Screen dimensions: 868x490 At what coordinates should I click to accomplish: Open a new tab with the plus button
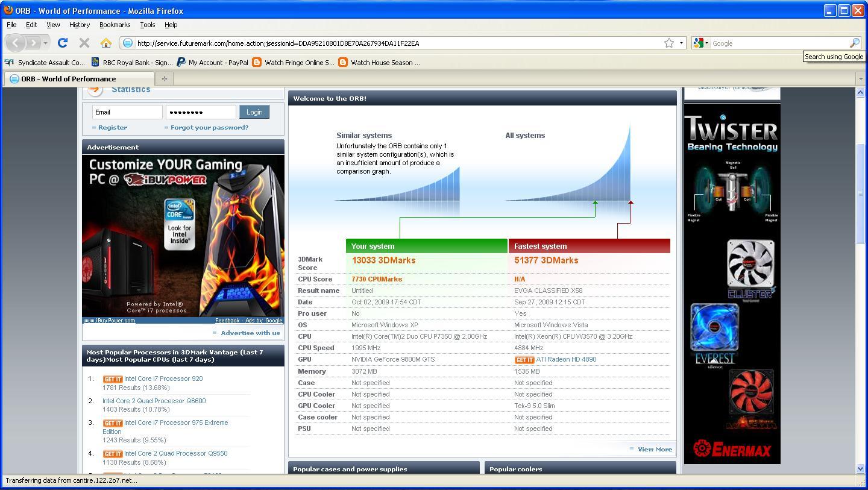click(x=164, y=78)
